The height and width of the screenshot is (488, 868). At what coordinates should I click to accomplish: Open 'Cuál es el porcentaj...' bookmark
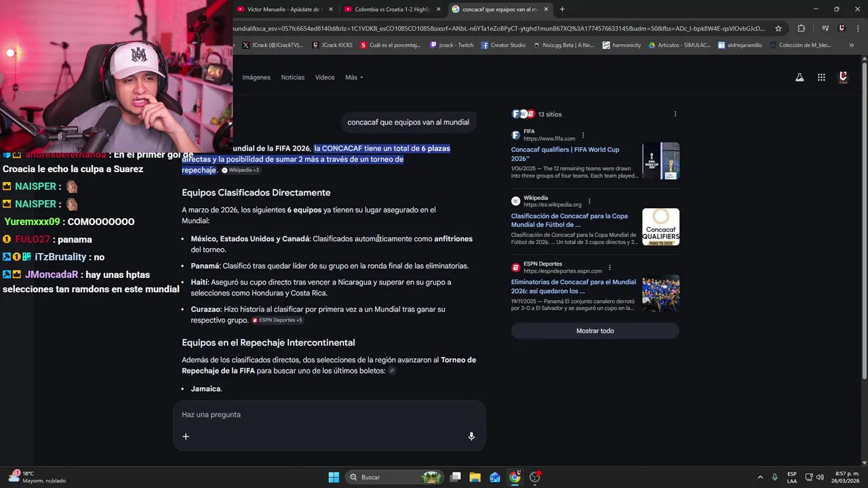391,45
